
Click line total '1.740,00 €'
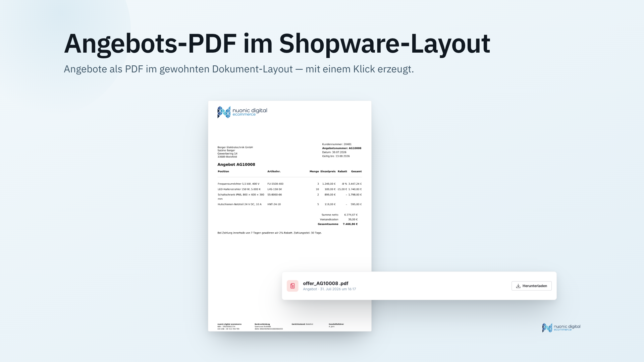pos(355,189)
